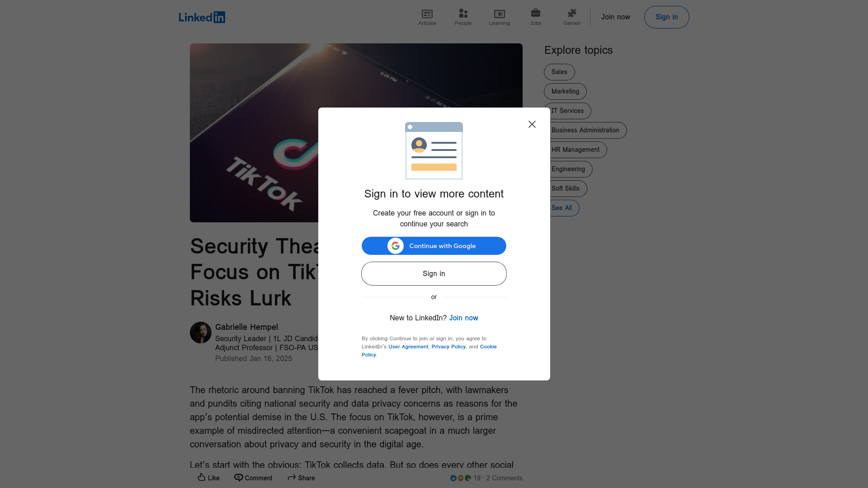Screen dimensions: 868x488
Task: Select the Marketing explore topic
Action: [565, 91]
